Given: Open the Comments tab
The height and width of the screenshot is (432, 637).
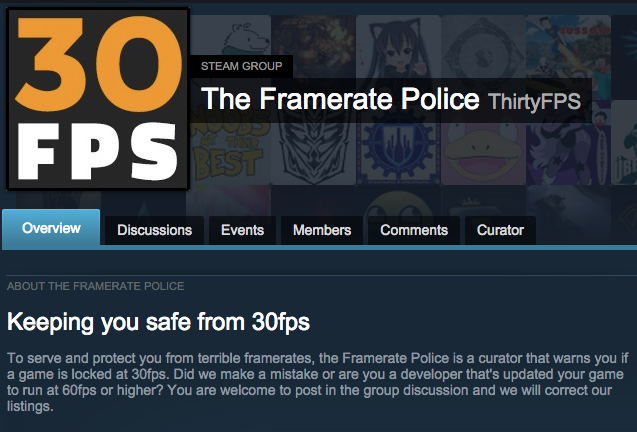Looking at the screenshot, I should click(414, 230).
